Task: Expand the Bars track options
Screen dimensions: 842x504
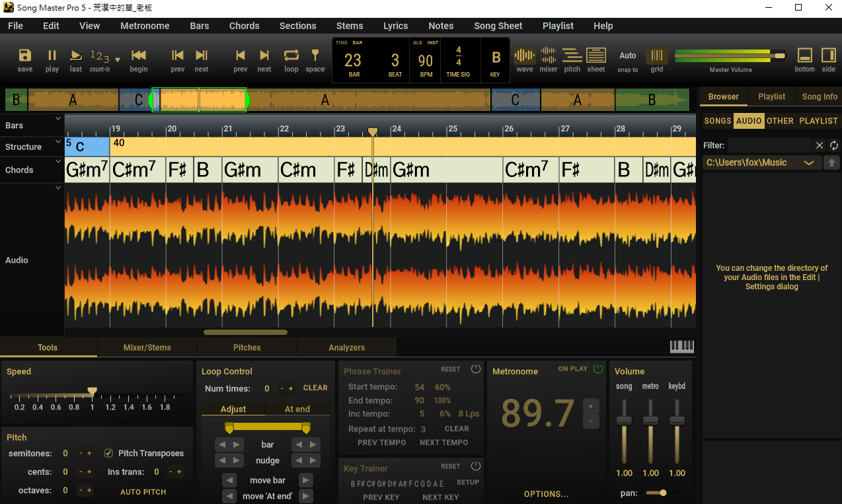Action: (x=58, y=119)
